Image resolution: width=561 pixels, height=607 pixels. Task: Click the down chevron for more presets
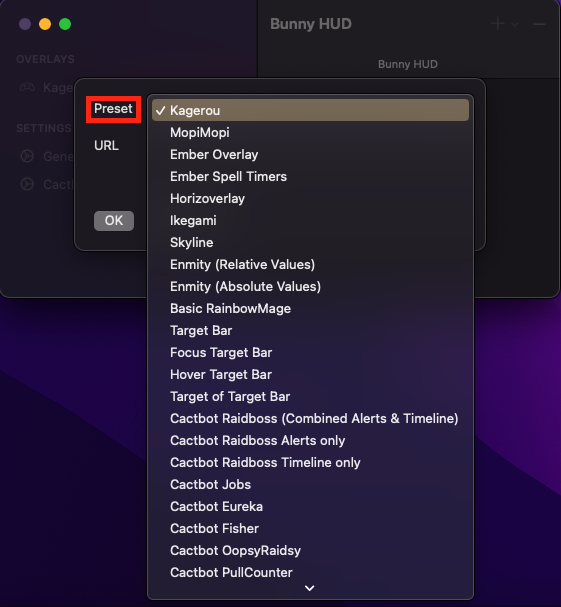coord(309,588)
